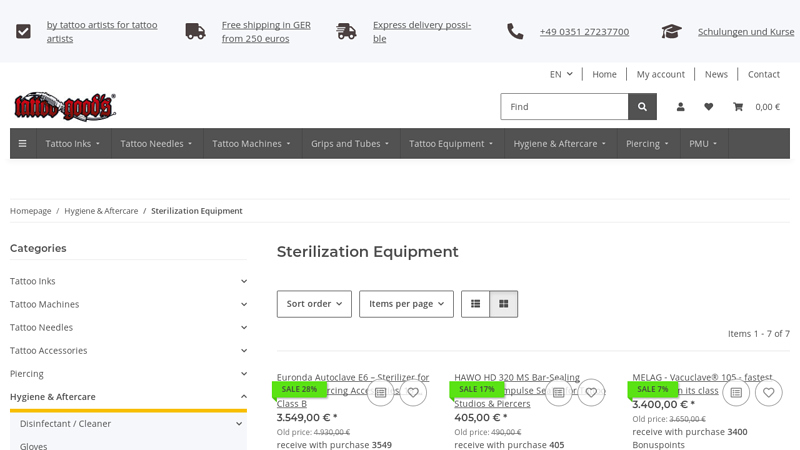Add Euronda Autoclave E6 to comparison list
The width and height of the screenshot is (800, 450).
[x=381, y=392]
